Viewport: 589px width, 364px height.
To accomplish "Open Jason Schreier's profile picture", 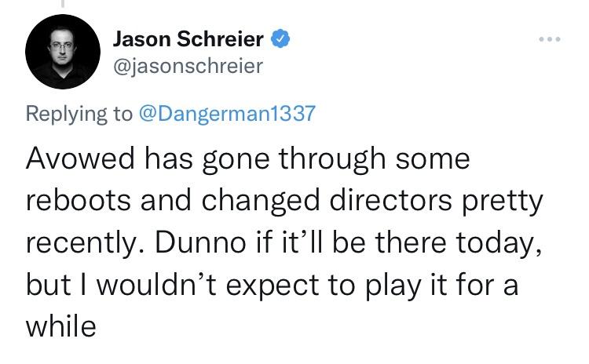I will coord(63,52).
